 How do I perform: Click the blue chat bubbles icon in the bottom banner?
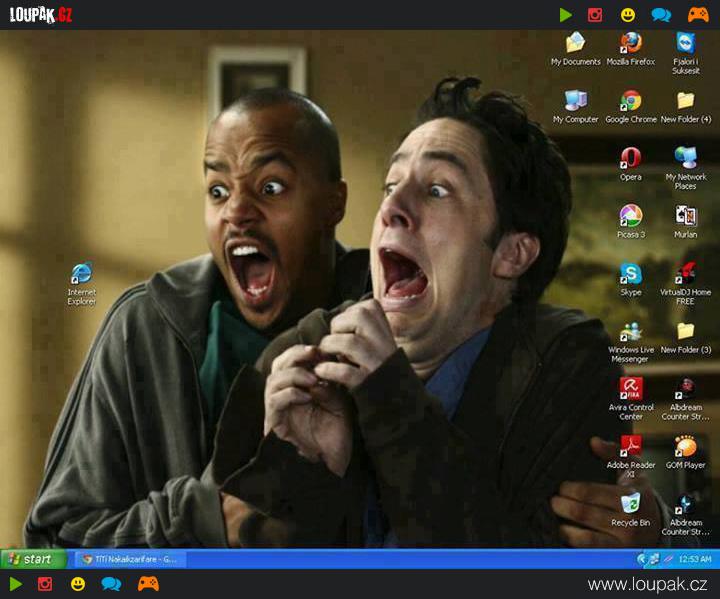click(111, 584)
